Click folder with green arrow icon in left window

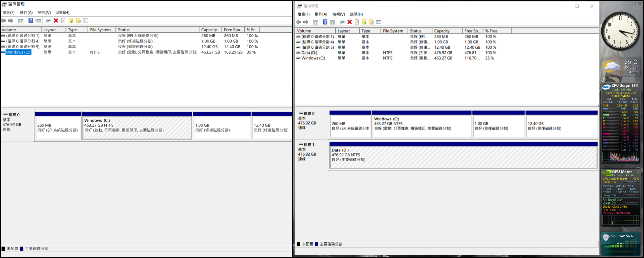pyautogui.click(x=71, y=21)
